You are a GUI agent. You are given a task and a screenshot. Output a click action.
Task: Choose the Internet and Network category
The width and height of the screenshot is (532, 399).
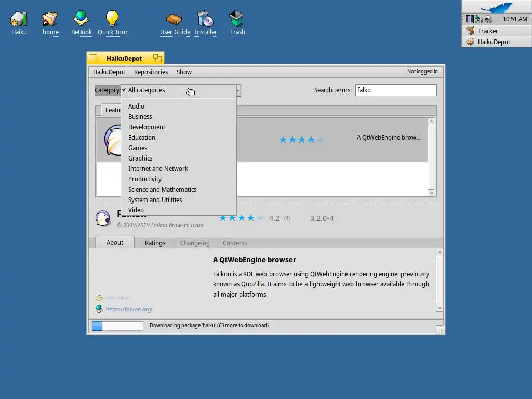pos(179,169)
